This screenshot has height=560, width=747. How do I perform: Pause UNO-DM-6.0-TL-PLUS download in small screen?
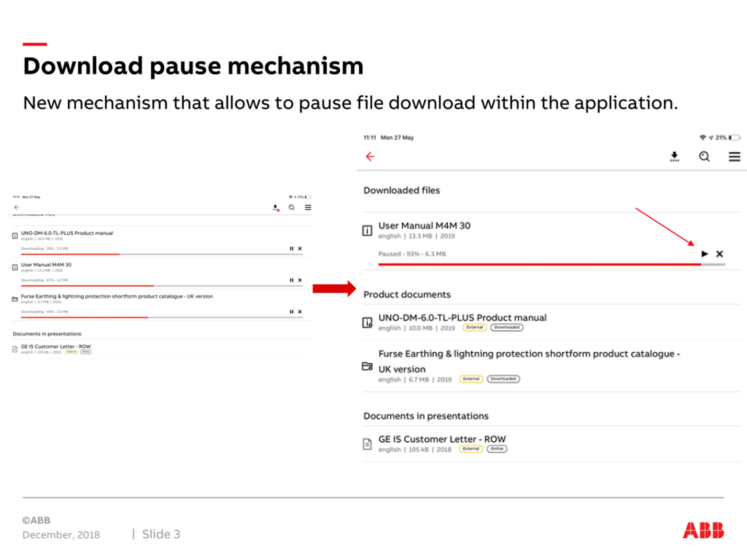[x=292, y=249]
